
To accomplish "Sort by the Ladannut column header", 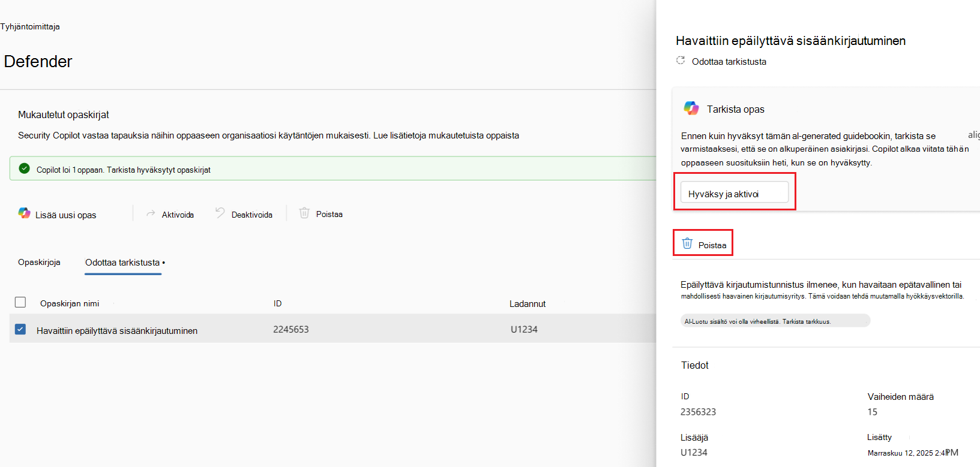I will [528, 304].
